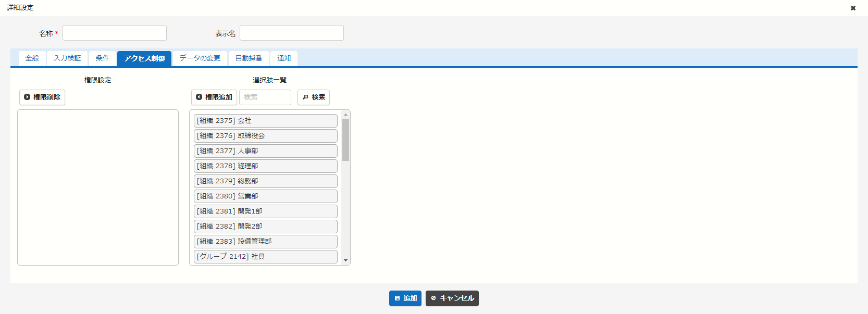Switch to the 入力検証 tab
Screen dimensions: 868x314
click(68, 58)
